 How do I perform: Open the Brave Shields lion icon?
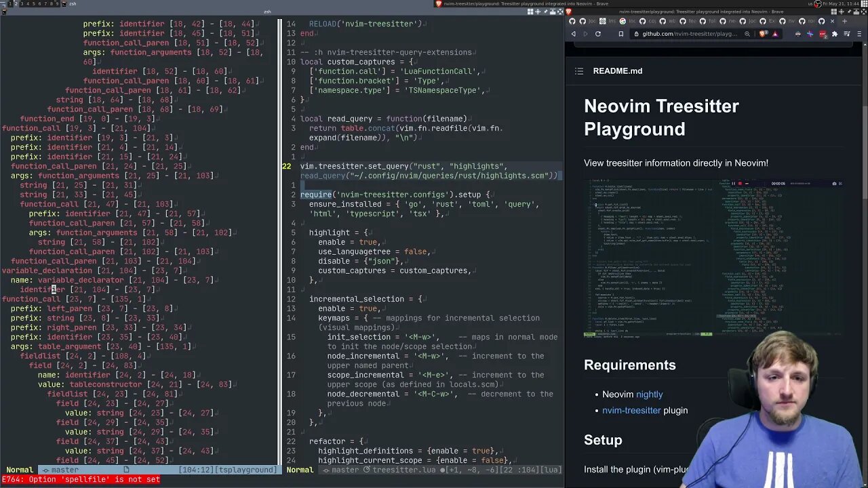(762, 34)
